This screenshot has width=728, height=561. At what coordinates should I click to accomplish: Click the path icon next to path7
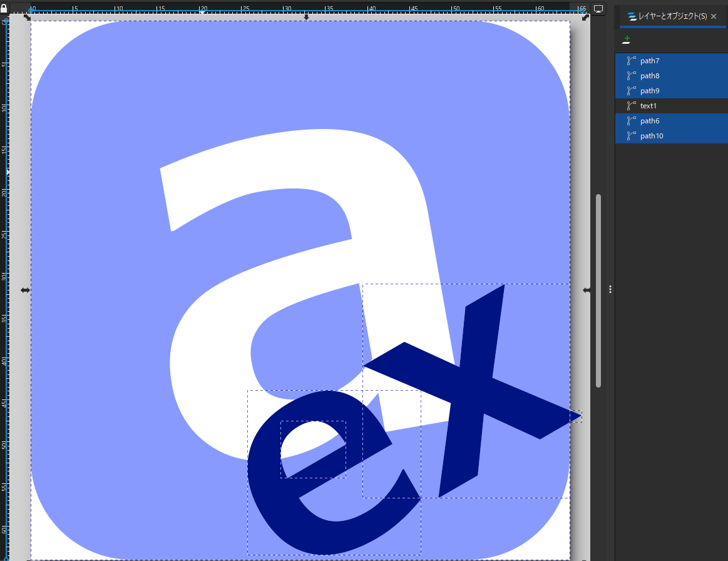(631, 61)
